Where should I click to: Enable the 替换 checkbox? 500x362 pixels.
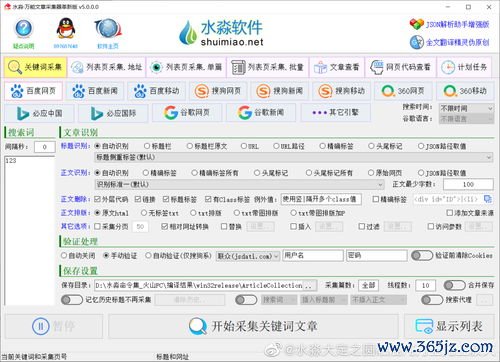pyautogui.click(x=231, y=227)
